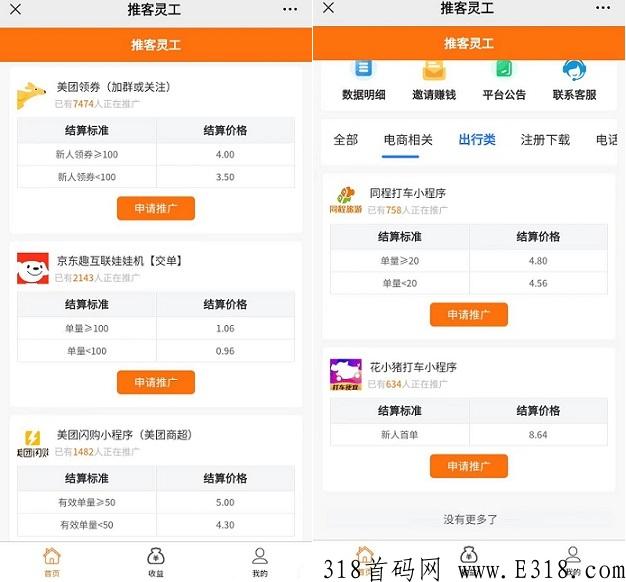Screen dimensions: 626x582
Task: Select price 4.30 in 美团闪购 table
Action: click(x=225, y=525)
